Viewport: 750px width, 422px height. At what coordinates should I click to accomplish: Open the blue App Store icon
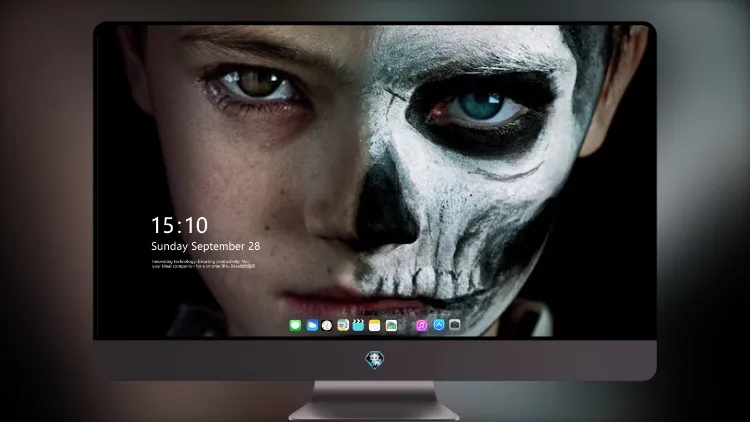(439, 325)
